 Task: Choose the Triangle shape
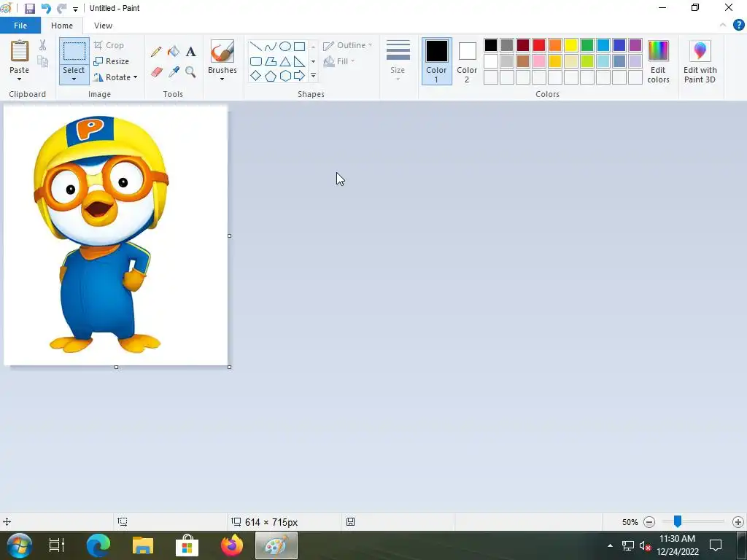tap(285, 61)
